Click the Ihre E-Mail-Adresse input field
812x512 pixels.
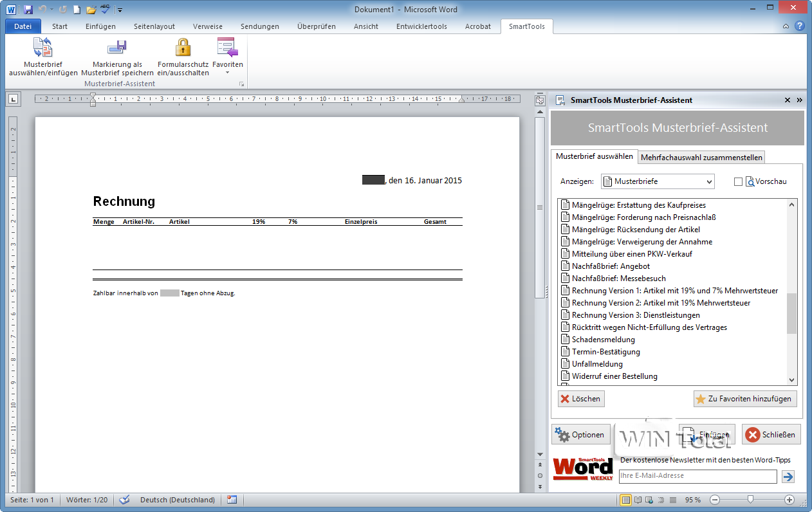697,476
